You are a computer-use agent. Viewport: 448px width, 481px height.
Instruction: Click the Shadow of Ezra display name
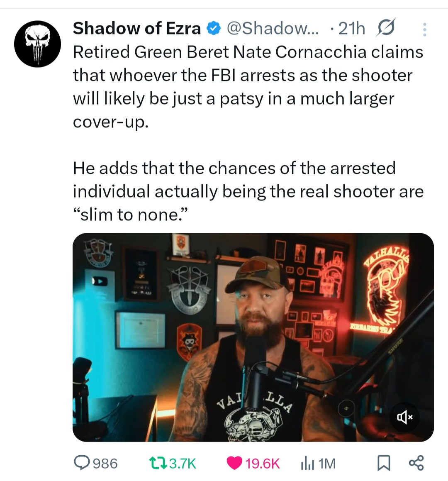click(137, 29)
